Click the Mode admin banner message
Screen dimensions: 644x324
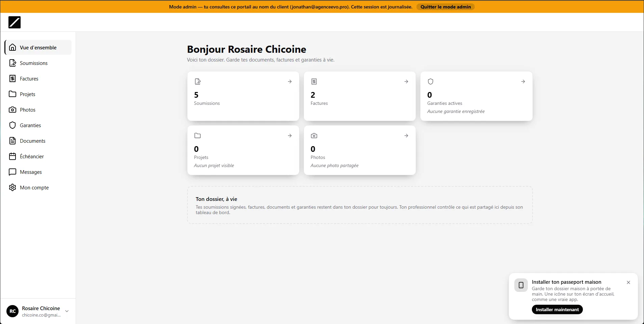click(290, 7)
